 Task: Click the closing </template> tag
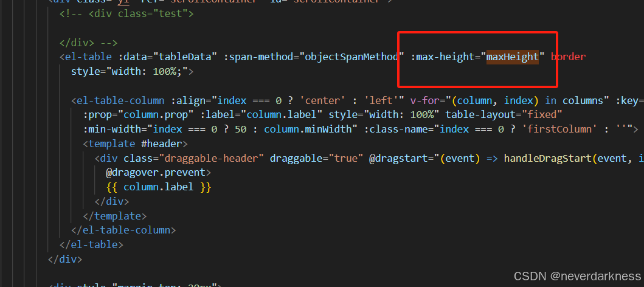coord(114,216)
